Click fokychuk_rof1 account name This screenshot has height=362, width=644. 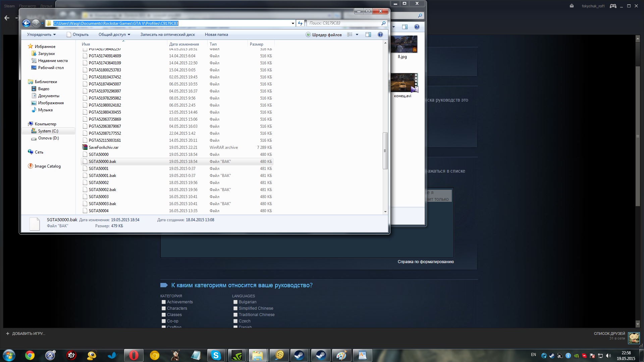pyautogui.click(x=593, y=6)
